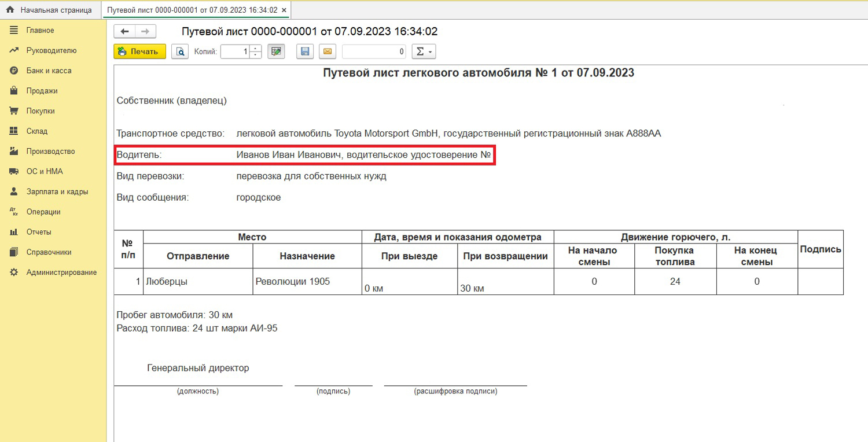868x442 pixels.
Task: Select the Путевой лист 0000-000001 tab
Action: tap(192, 10)
